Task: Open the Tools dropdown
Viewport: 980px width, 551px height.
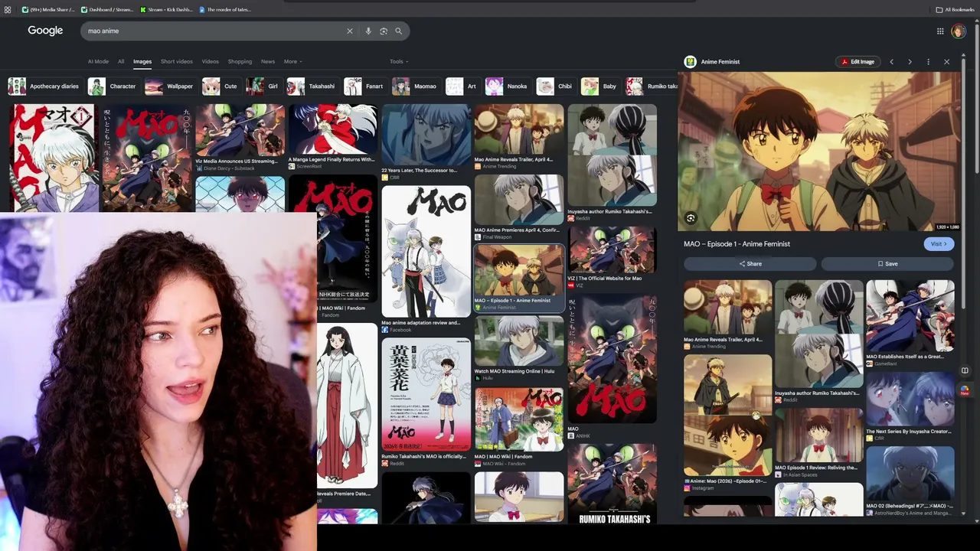Action: pyautogui.click(x=399, y=62)
